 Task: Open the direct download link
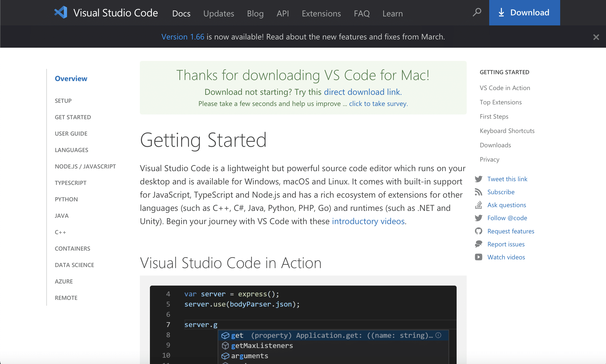(x=363, y=92)
